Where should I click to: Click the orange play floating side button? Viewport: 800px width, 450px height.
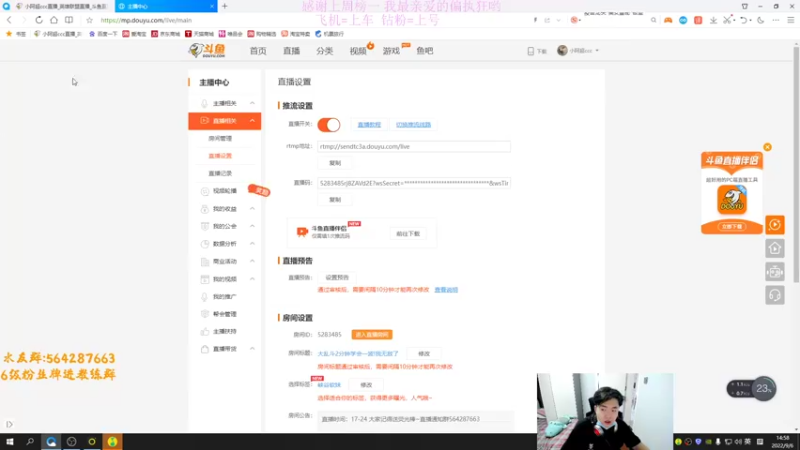coord(774,224)
